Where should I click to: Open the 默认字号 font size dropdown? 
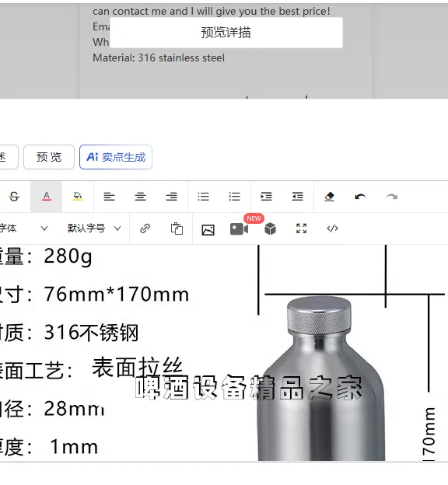tap(94, 229)
